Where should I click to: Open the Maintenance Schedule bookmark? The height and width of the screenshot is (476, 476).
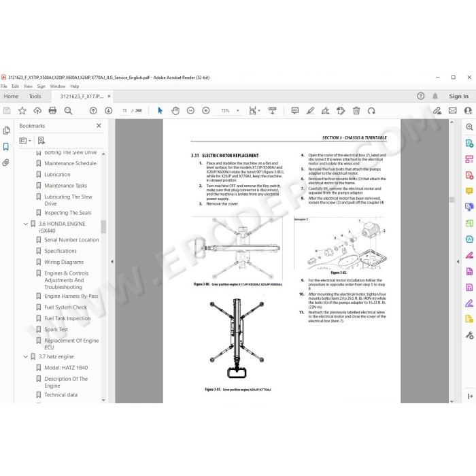click(x=70, y=163)
